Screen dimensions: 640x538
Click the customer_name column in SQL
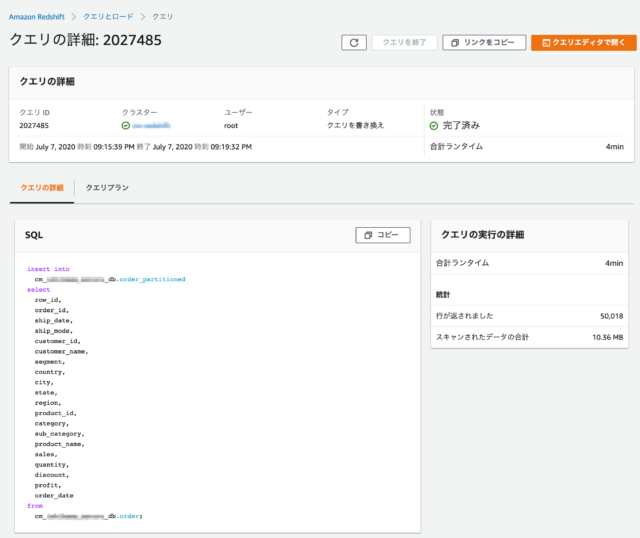click(61, 351)
